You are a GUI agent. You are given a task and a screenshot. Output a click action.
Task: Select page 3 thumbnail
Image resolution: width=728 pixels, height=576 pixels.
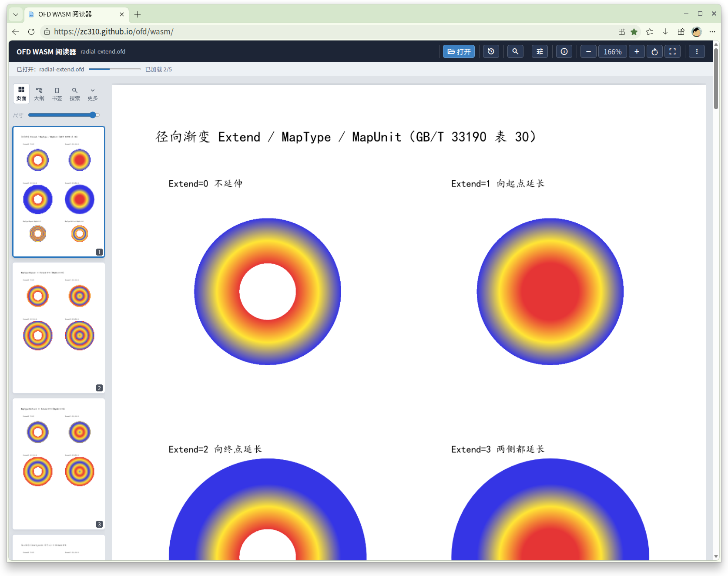(x=59, y=464)
